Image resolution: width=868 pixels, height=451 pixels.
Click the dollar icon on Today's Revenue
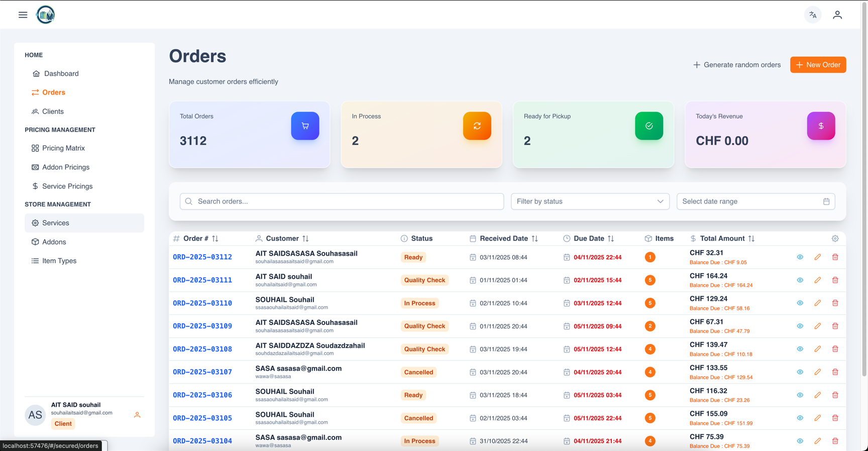click(x=821, y=126)
